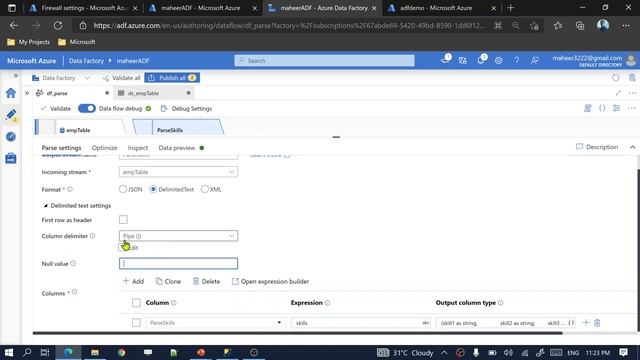
Task: Click the Validate button
Action: (x=56, y=109)
